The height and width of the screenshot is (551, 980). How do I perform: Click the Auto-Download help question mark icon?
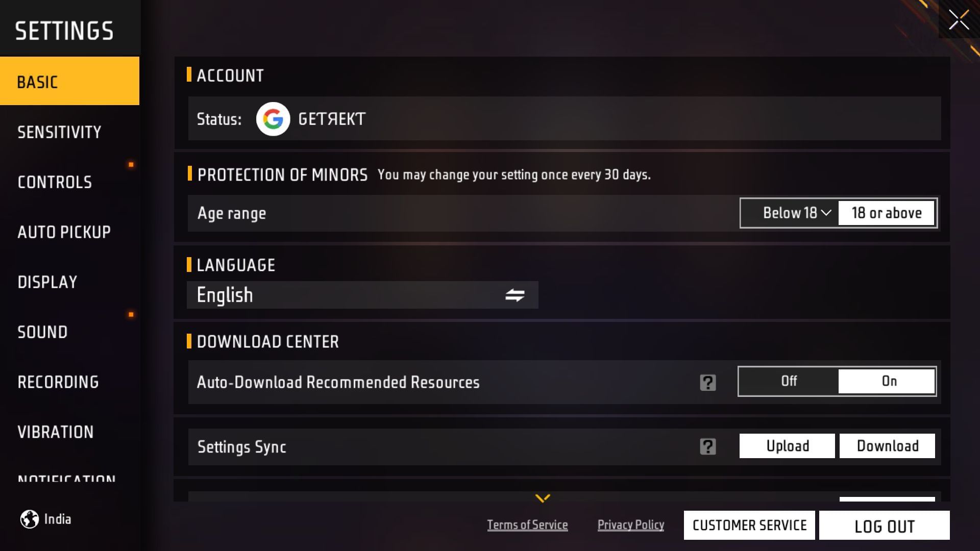[x=708, y=382]
